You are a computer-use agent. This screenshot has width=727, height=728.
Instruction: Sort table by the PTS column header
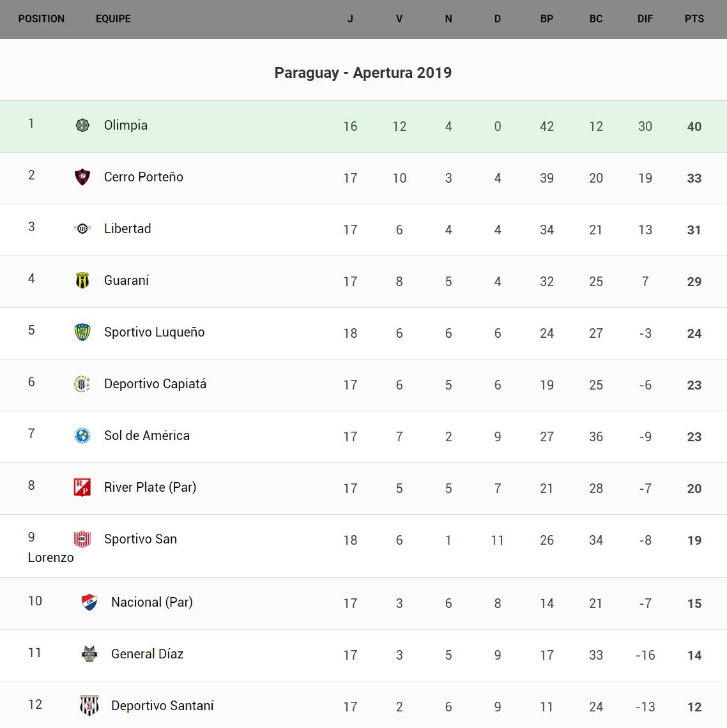694,19
